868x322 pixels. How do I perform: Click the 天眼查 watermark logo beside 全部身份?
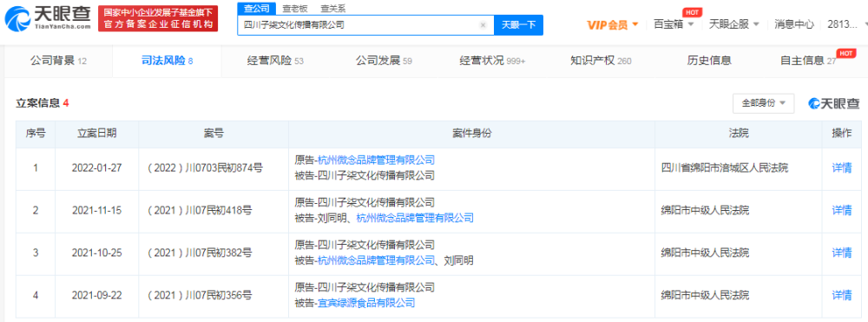coord(834,103)
